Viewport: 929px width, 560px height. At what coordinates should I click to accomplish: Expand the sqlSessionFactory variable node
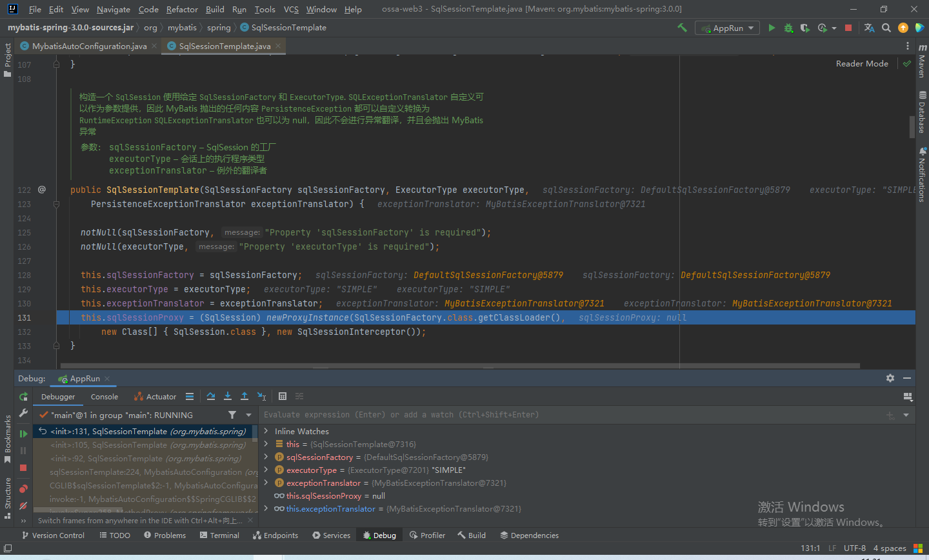tap(266, 457)
